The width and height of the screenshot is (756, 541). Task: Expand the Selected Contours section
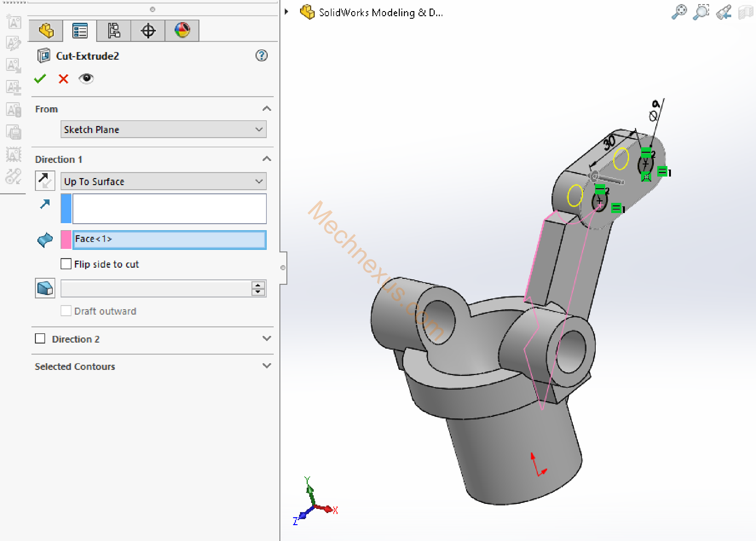[266, 366]
